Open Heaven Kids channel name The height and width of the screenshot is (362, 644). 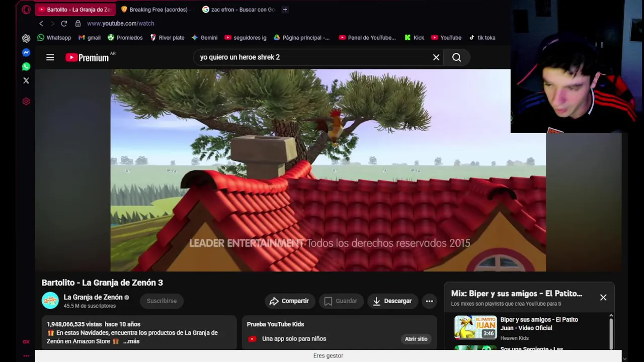[x=514, y=338]
